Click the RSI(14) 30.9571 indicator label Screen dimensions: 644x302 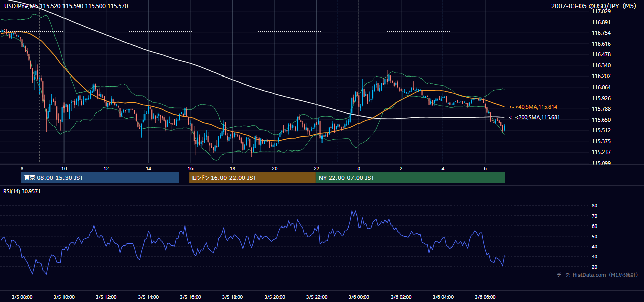pos(22,191)
